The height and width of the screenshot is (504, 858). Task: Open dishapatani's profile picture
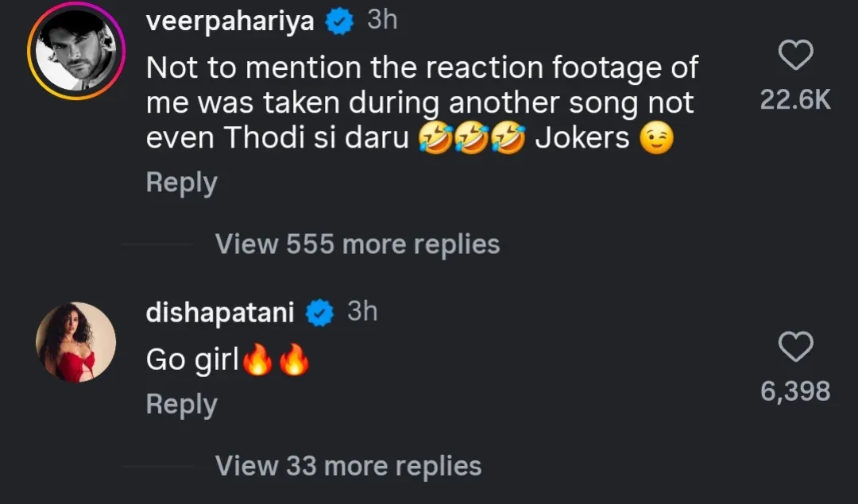coord(76,342)
